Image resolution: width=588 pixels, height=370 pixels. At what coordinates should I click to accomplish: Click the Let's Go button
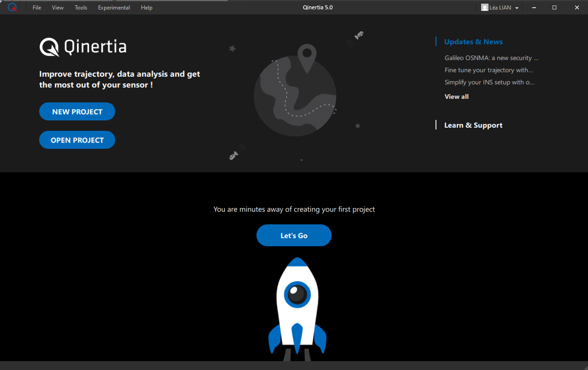coord(294,235)
